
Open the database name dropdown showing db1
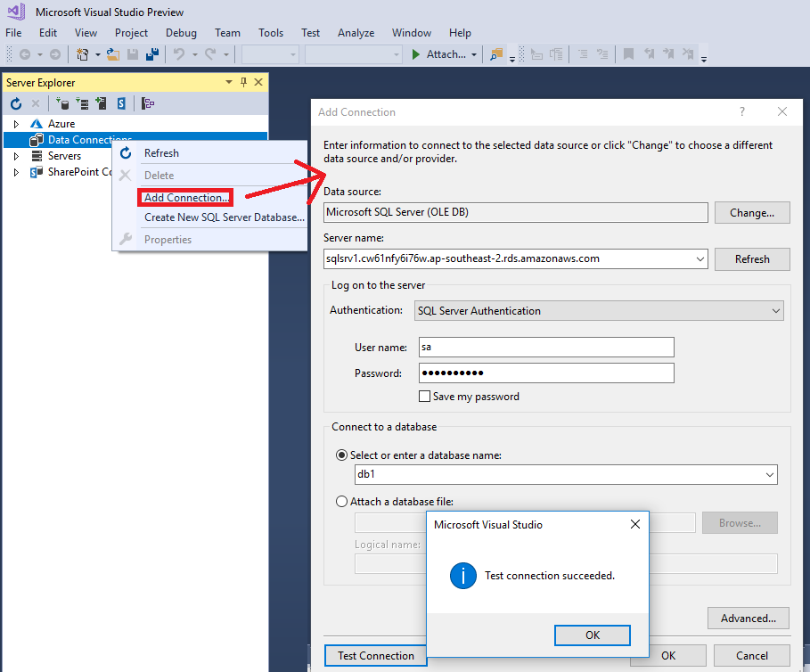[x=770, y=474]
